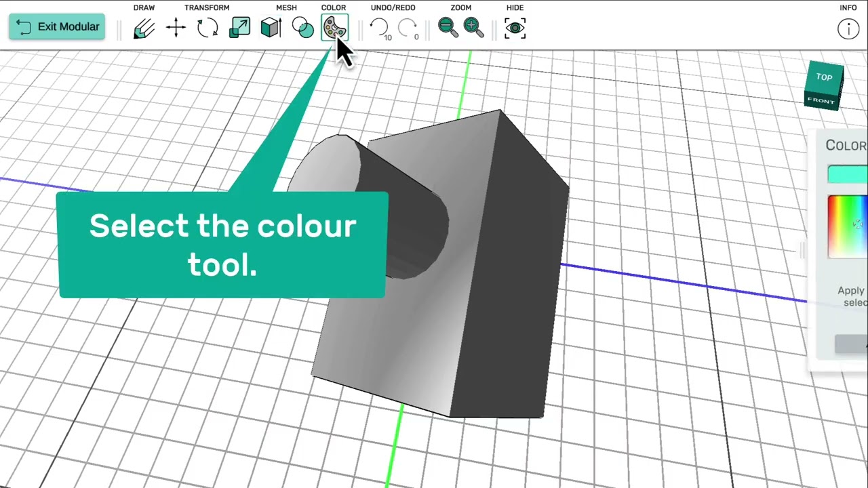This screenshot has height=488, width=868.
Task: Select the Move transform tool
Action: (x=176, y=28)
